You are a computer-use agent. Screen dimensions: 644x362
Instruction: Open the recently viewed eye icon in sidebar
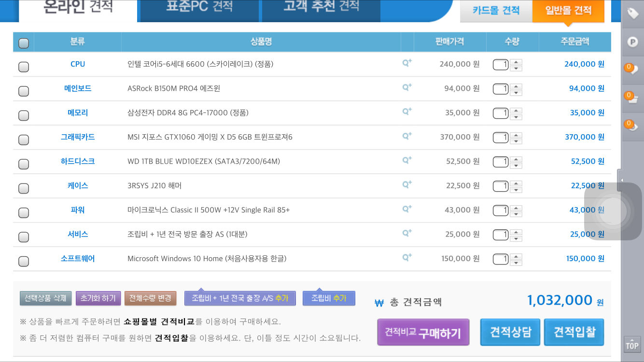pyautogui.click(x=631, y=125)
